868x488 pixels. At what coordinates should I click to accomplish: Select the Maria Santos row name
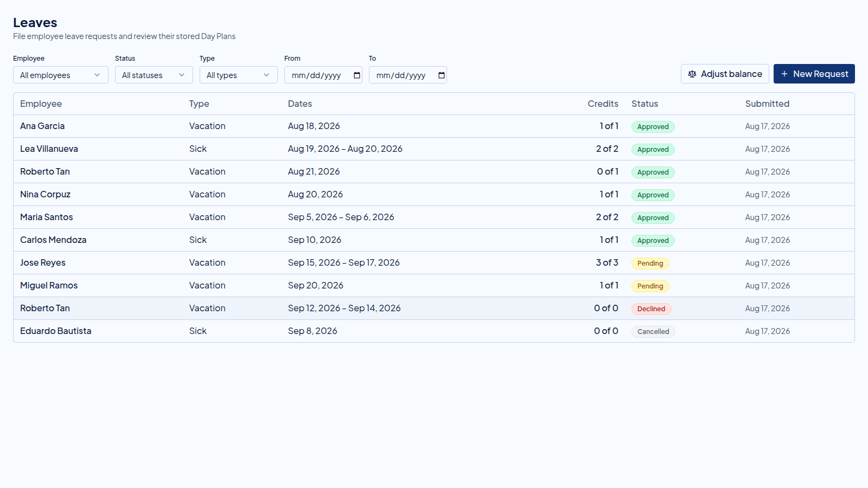pyautogui.click(x=46, y=217)
